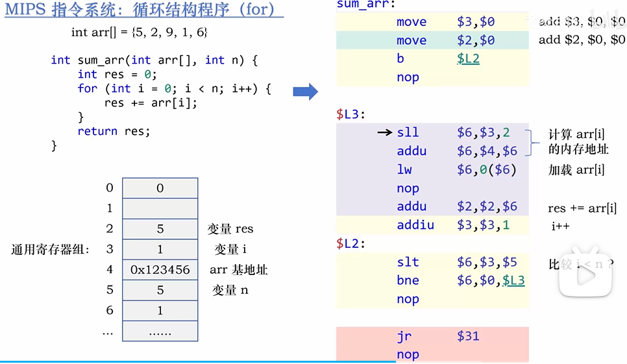Image resolution: width=627 pixels, height=364 pixels.
Task: Click the return instruction 'jr $31'
Action: click(x=438, y=336)
